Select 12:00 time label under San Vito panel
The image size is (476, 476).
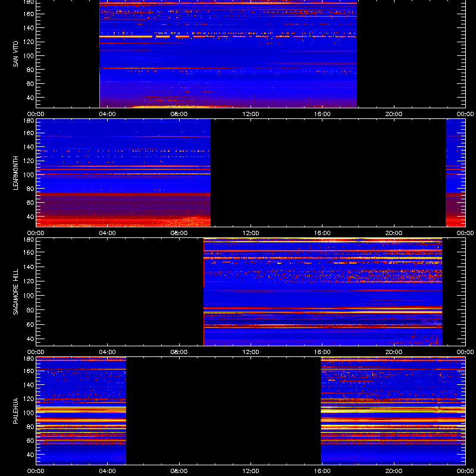(x=250, y=114)
